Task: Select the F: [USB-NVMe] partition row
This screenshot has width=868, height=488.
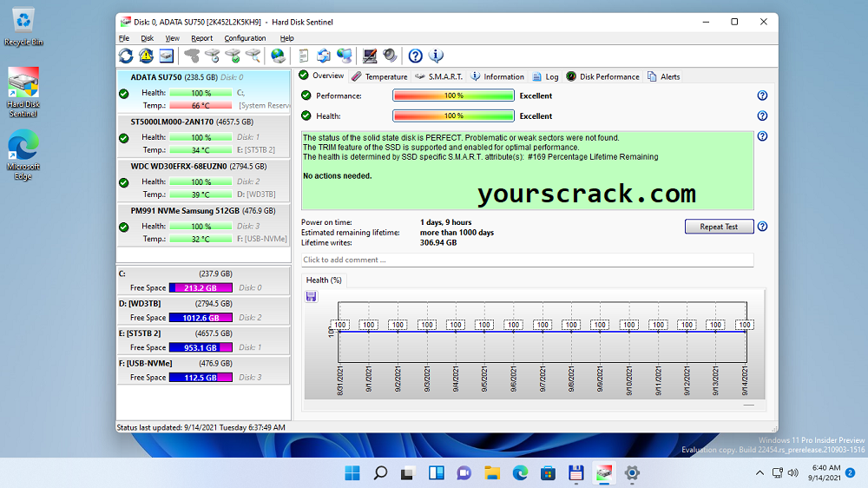Action: (204, 371)
